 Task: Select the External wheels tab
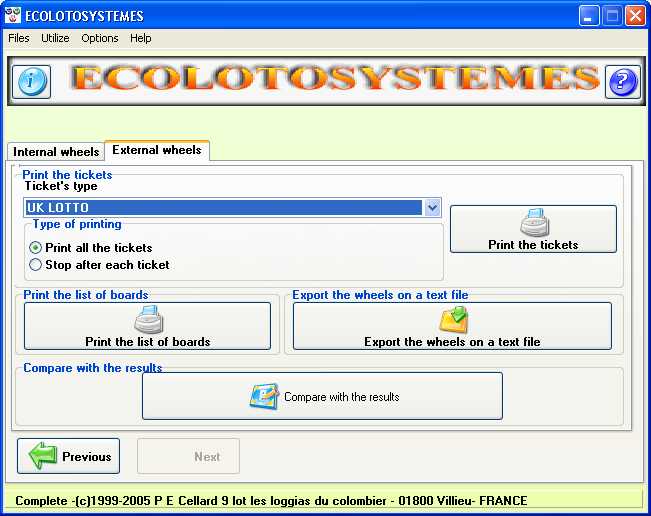pyautogui.click(x=157, y=150)
